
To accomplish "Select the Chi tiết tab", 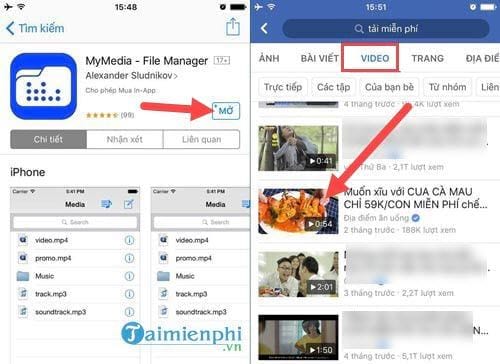I will 49,139.
